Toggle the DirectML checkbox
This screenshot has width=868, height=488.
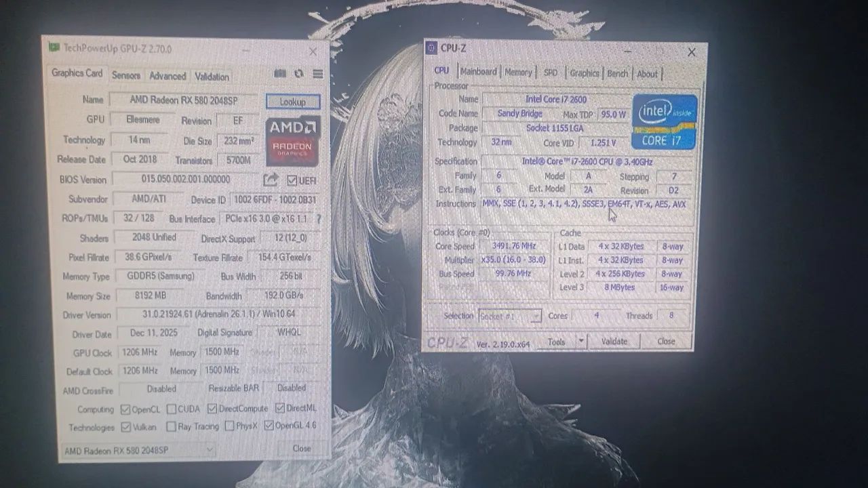280,408
